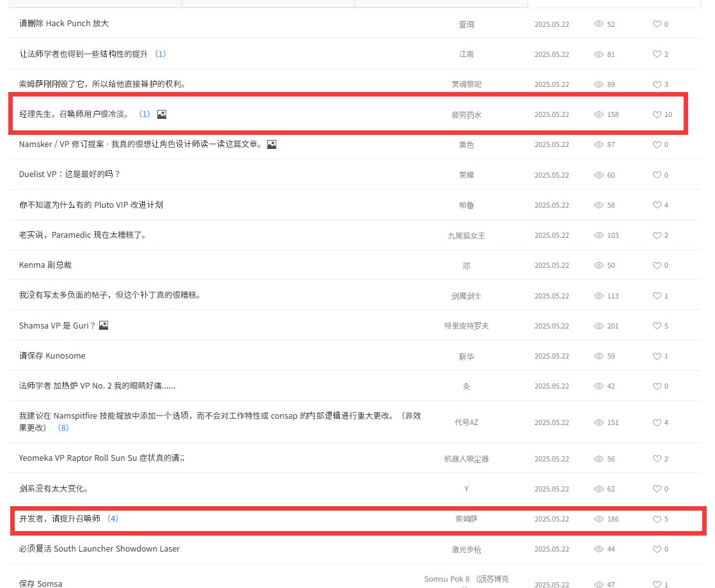Open post '必须复活 South Launcher Showdown Laser'

point(99,548)
